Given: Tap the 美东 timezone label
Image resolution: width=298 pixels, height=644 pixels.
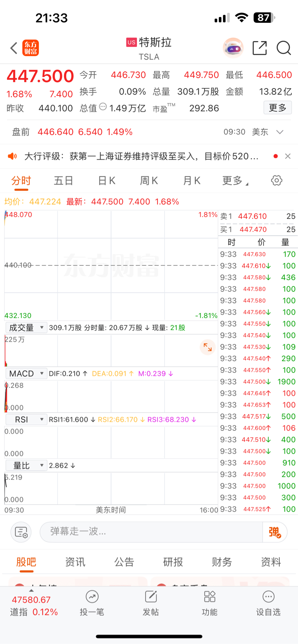Looking at the screenshot, I should click(260, 132).
